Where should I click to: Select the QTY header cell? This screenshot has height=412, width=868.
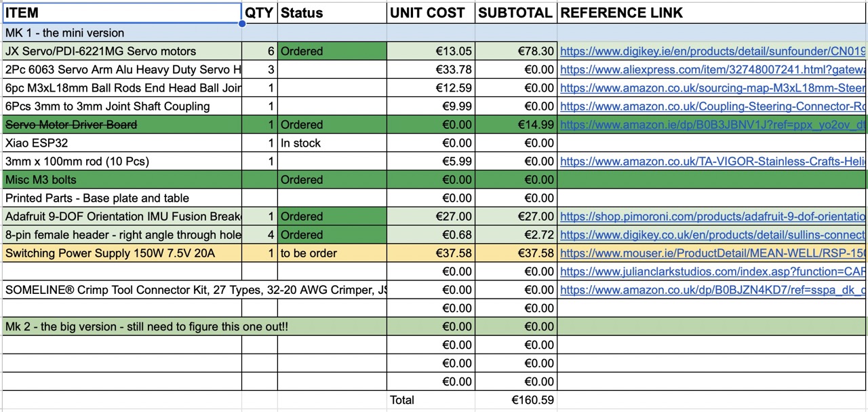(260, 13)
